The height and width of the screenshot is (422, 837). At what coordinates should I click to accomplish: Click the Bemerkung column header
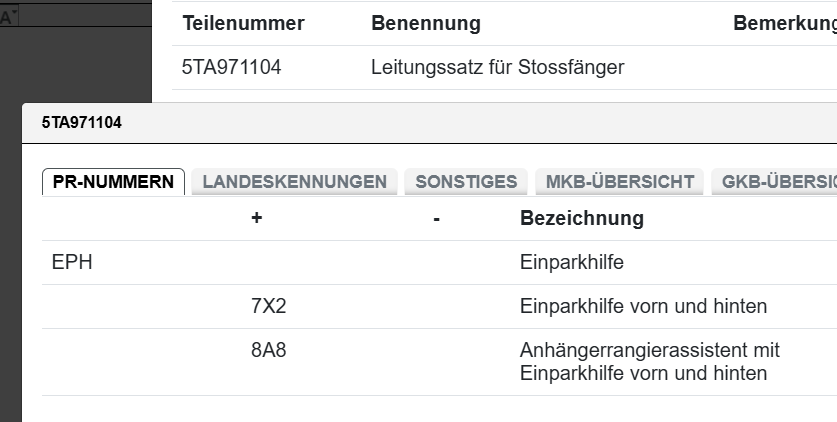click(x=784, y=23)
